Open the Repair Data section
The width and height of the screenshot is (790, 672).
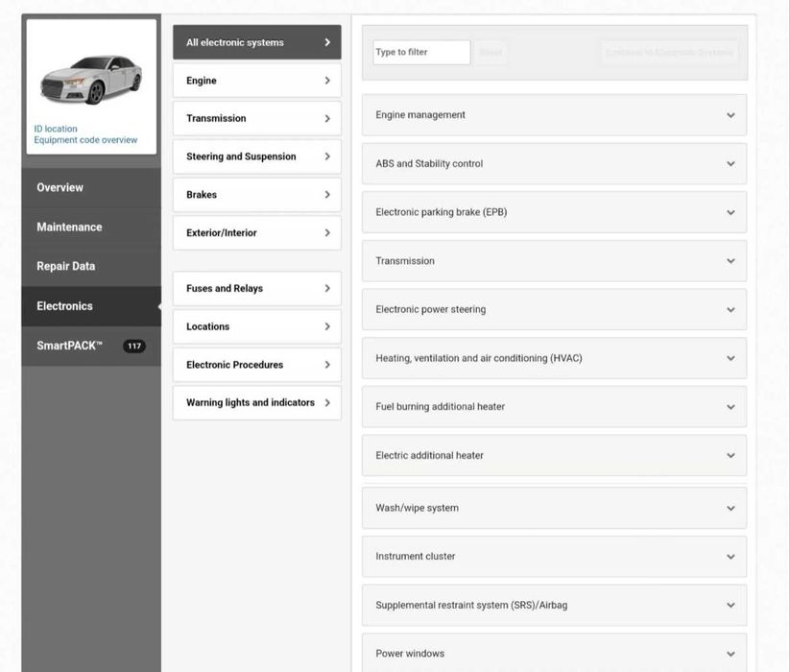pos(65,266)
